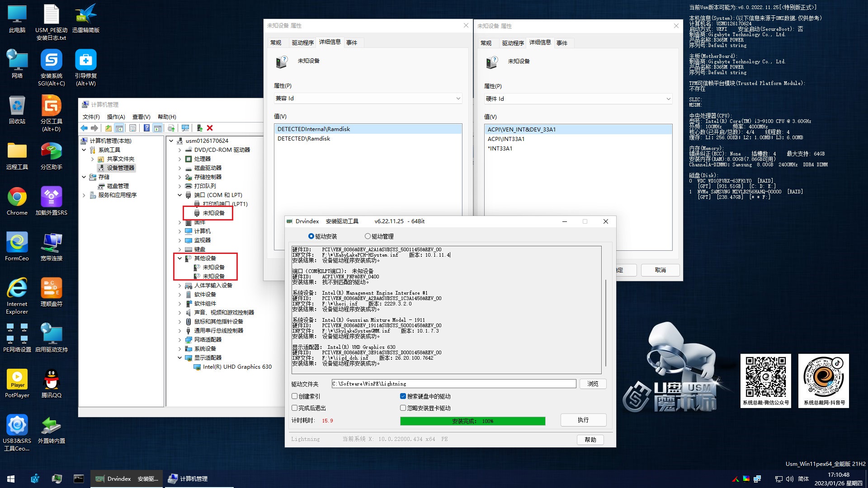The image size is (868, 488).
Task: Click the 执行 button
Action: point(583,420)
